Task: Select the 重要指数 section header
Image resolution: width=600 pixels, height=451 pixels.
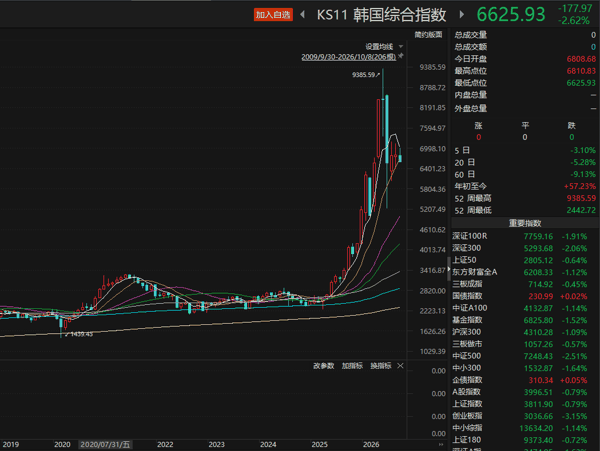Action: pos(525,223)
